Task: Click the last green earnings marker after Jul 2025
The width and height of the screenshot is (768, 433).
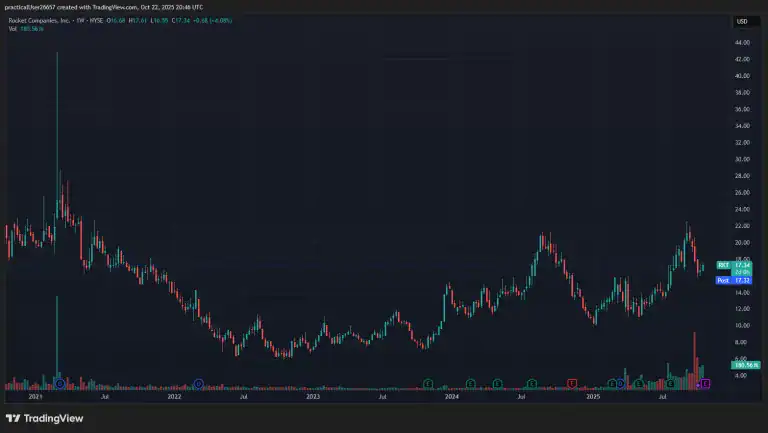Action: (671, 384)
